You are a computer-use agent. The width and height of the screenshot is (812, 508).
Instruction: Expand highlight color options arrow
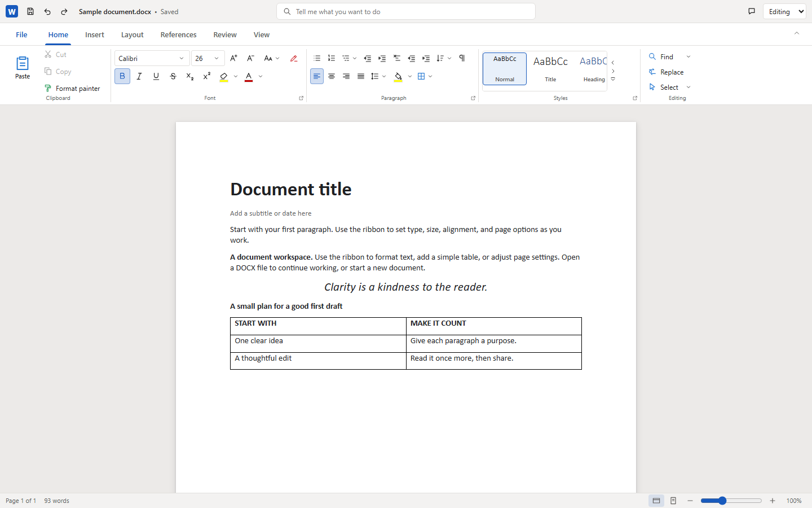coord(236,76)
